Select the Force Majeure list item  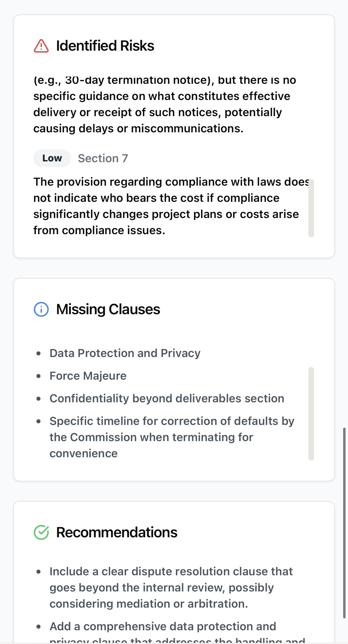click(88, 376)
